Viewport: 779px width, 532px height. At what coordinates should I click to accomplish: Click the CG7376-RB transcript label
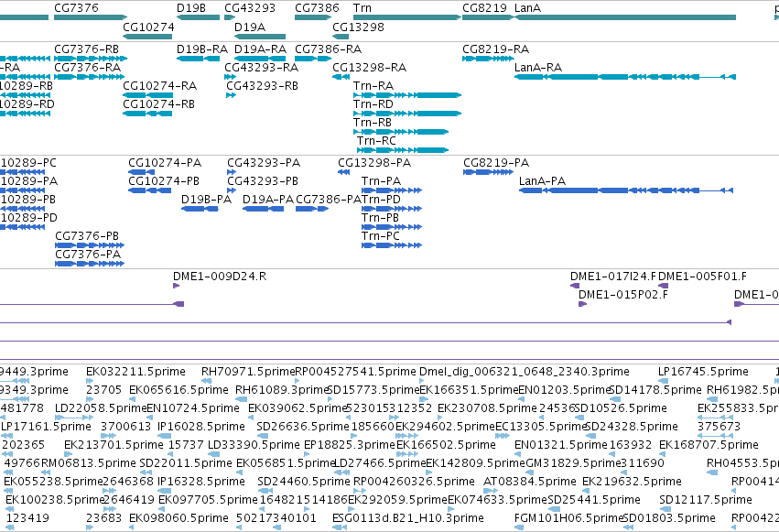click(86, 49)
